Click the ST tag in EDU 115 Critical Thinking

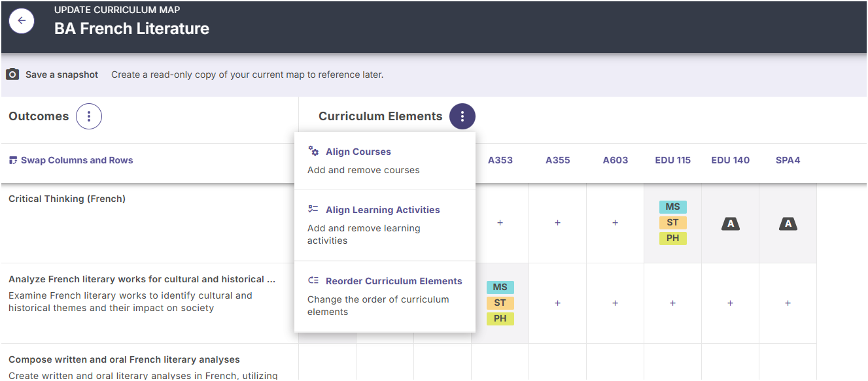[x=673, y=222]
